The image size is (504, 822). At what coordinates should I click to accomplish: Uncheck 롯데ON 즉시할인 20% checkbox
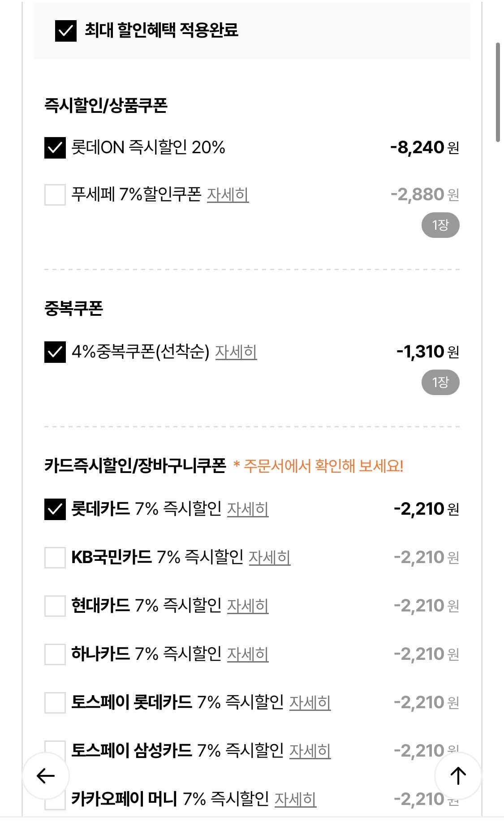tap(55, 147)
